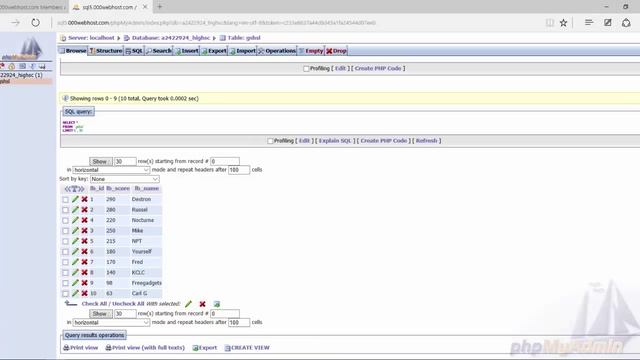Check the box for Mike row
This screenshot has height=360, width=640.
(65, 231)
